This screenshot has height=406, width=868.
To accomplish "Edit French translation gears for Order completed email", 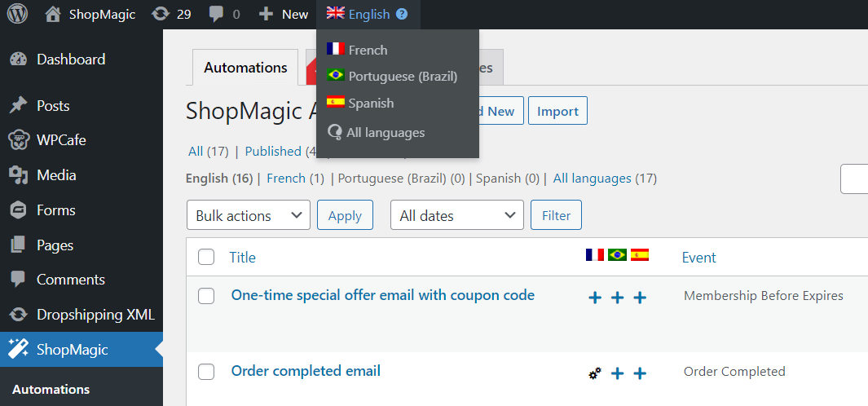I will [x=594, y=373].
